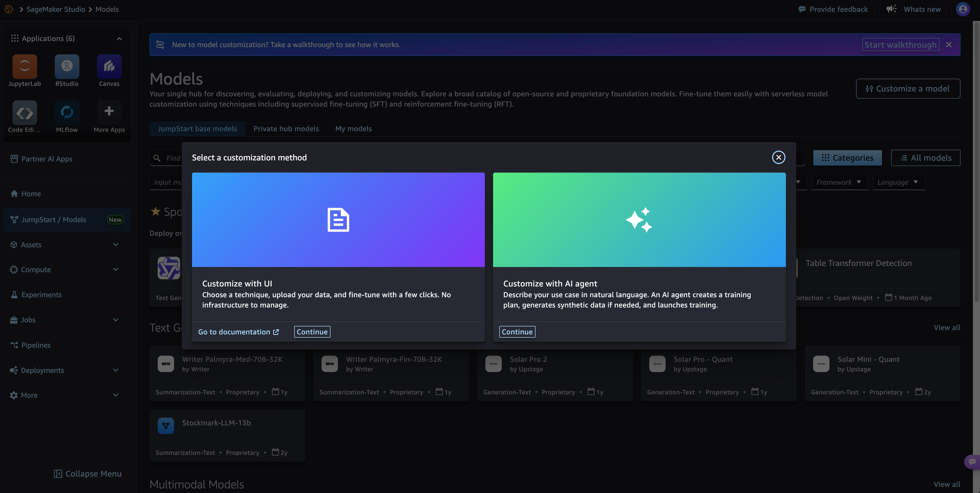Switch to JumpStart base models tab

tap(197, 128)
